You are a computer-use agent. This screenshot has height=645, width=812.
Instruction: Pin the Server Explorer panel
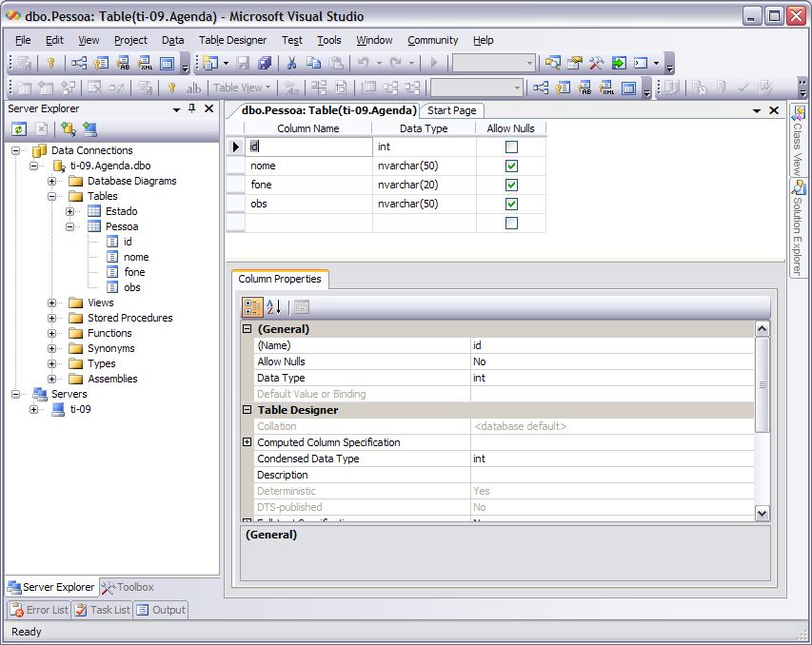point(192,109)
